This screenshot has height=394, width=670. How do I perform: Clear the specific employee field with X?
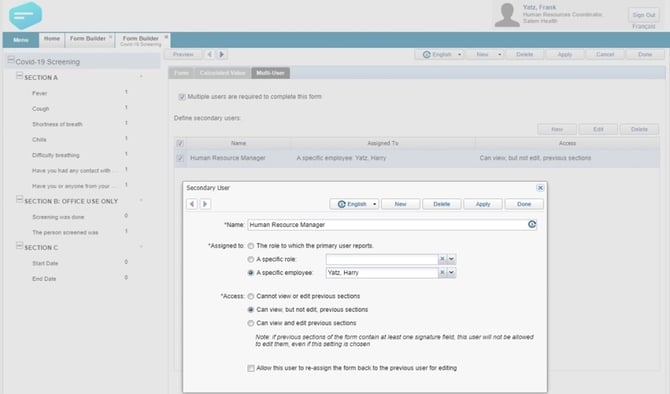point(442,273)
